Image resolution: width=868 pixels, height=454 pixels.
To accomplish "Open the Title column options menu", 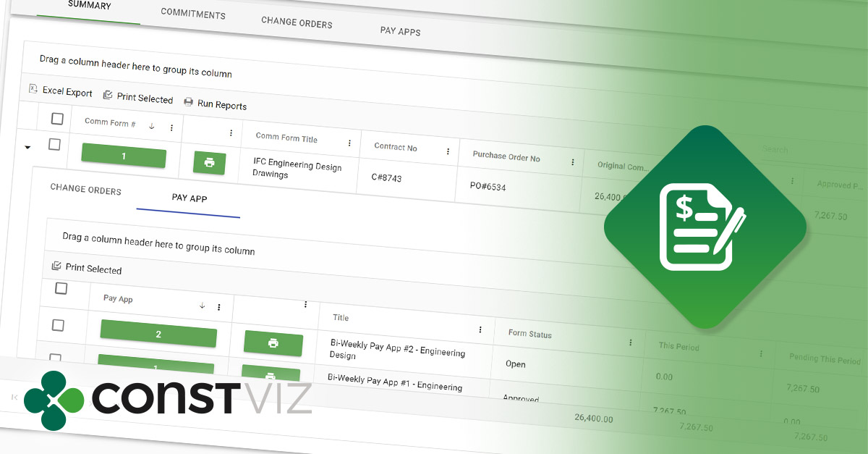I will [x=480, y=328].
